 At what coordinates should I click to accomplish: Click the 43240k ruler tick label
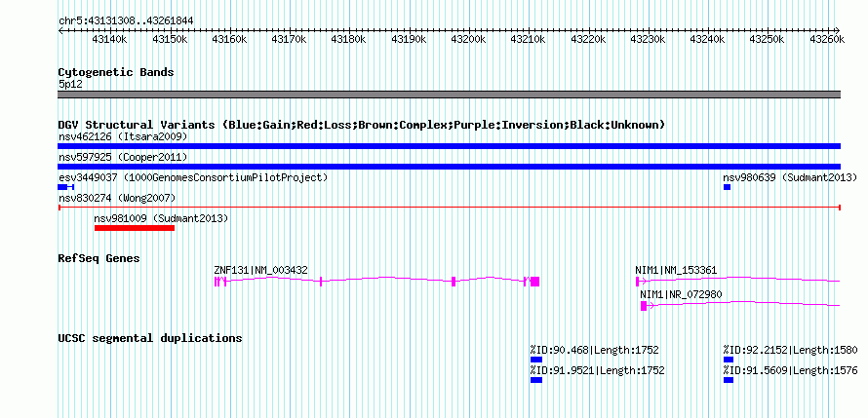pos(707,39)
